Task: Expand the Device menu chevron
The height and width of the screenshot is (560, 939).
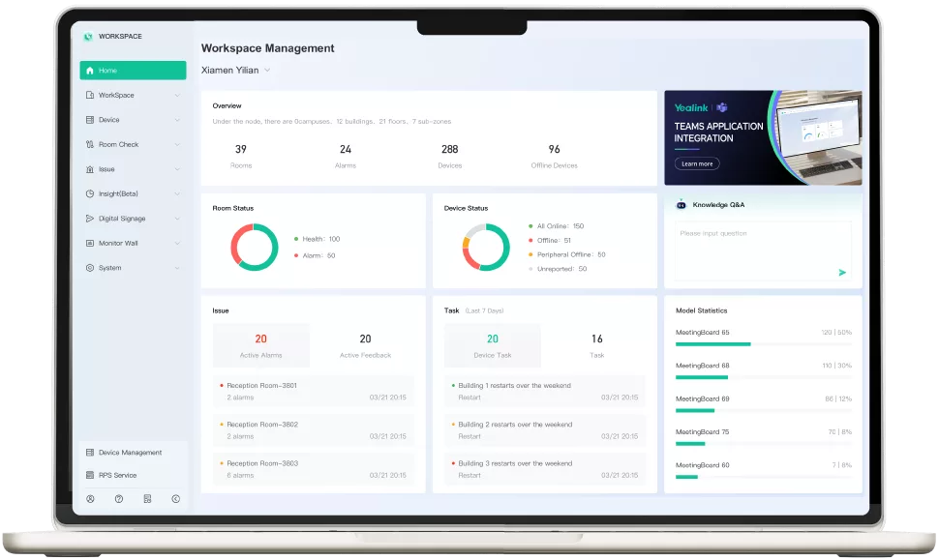Action: tap(177, 120)
